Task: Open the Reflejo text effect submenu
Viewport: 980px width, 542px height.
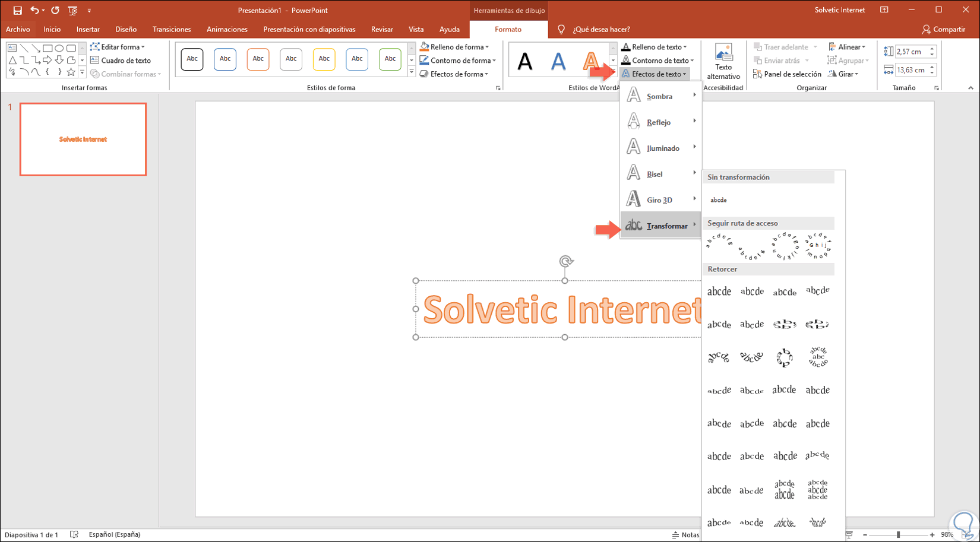Action: click(660, 122)
